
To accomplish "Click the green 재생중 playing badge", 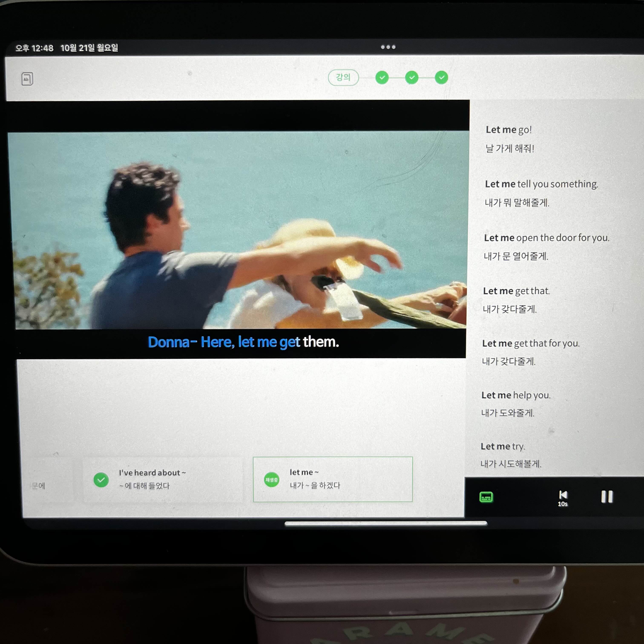I will (x=271, y=479).
